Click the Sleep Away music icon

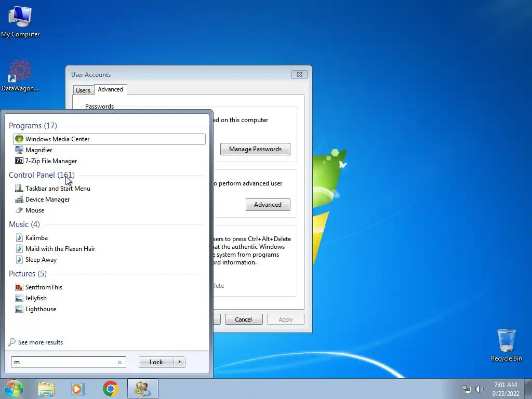tap(19, 260)
